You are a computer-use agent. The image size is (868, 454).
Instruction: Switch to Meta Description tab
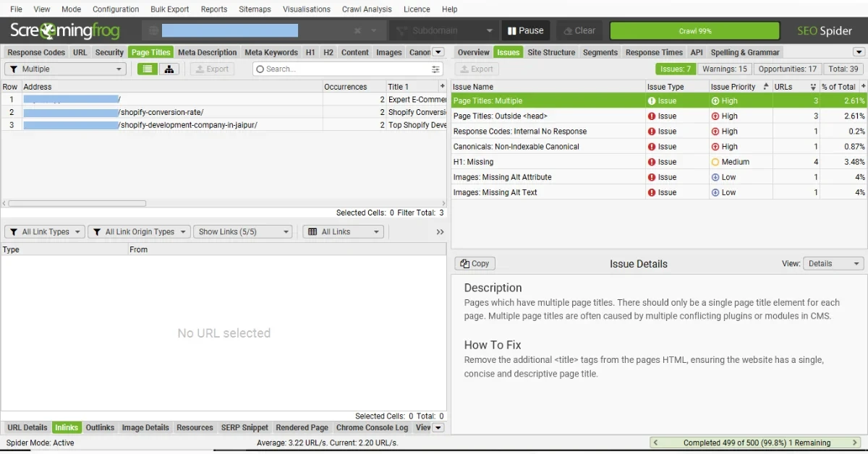coord(207,52)
